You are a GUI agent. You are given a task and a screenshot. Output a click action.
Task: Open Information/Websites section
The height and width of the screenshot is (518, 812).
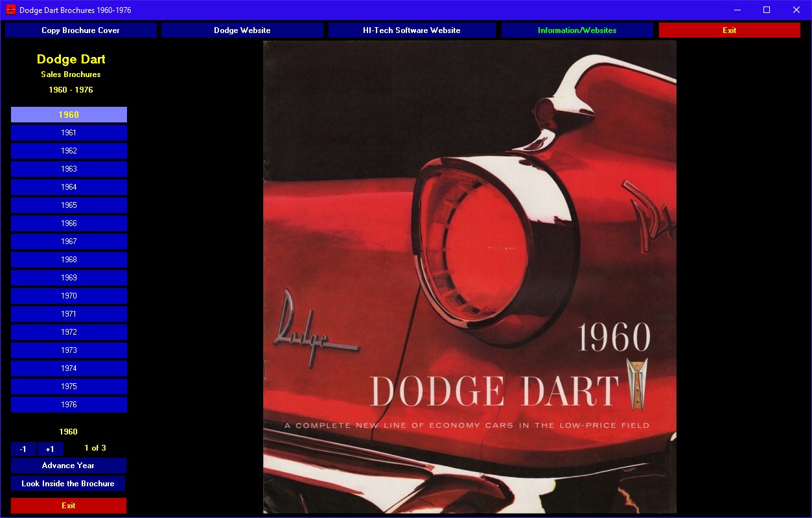click(x=577, y=30)
